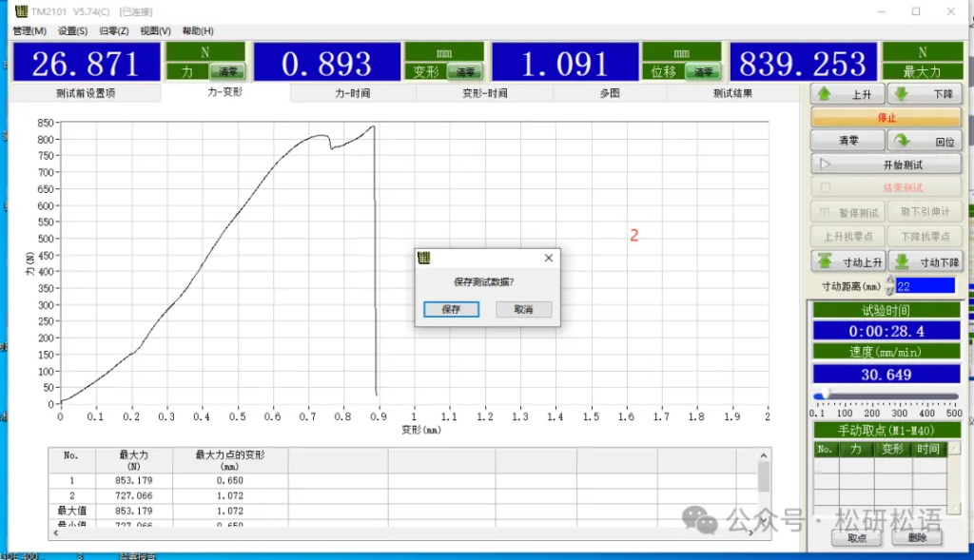Click the orange 停止 button
This screenshot has height=560, width=974.
[x=886, y=117]
